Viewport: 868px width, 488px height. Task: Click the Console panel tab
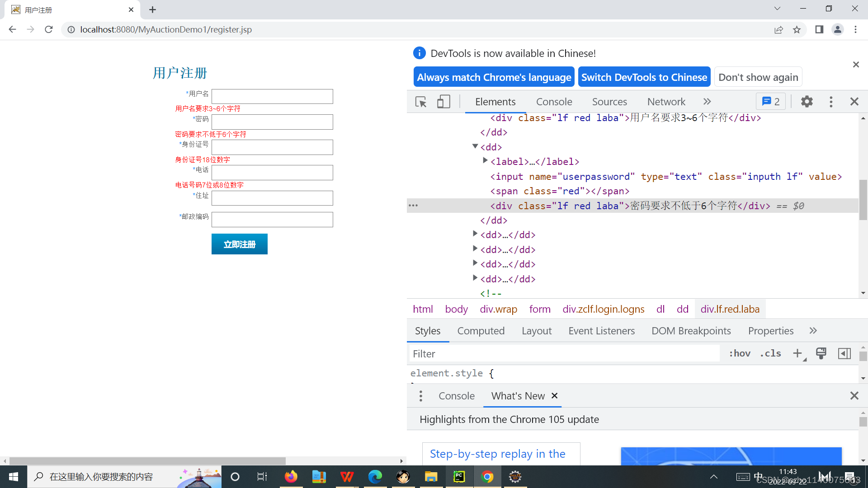(553, 101)
